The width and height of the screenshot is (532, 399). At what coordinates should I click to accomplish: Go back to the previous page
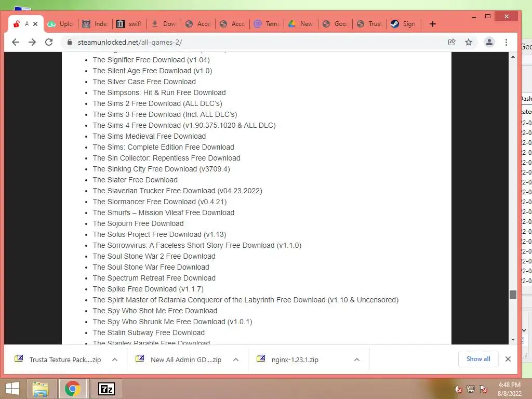[16, 42]
